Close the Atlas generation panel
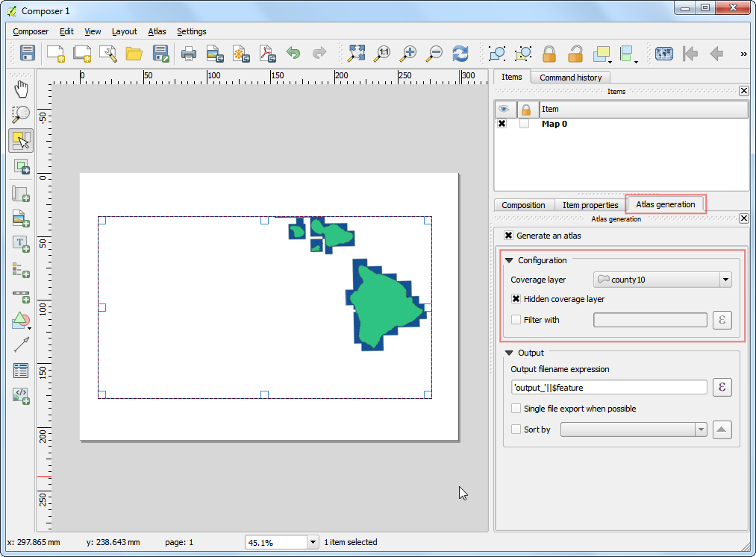Screen dimensions: 756x557 [744, 218]
